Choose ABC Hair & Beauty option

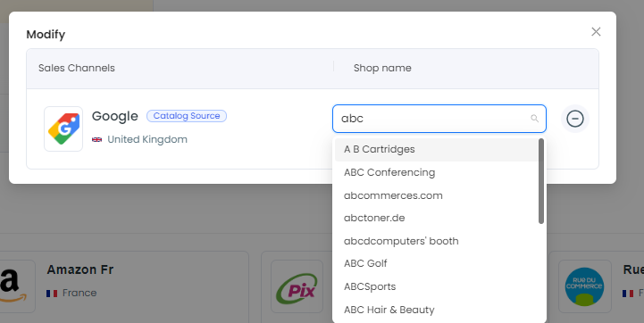(437, 310)
